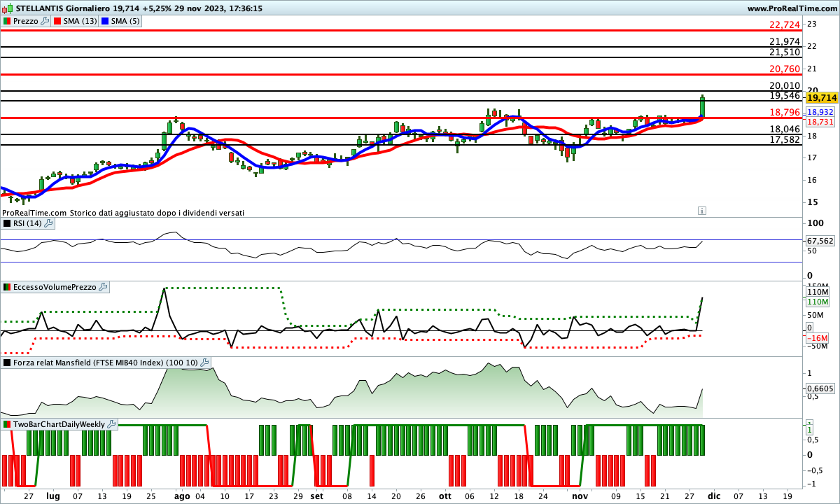Select the EccessoVolumePrezzo panel label
Image resolution: width=840 pixels, height=504 pixels.
tap(55, 287)
